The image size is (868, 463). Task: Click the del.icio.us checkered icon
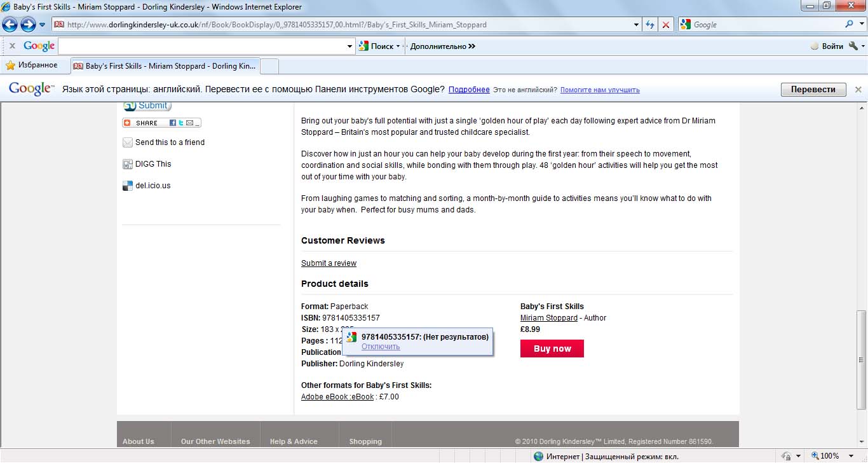[128, 186]
